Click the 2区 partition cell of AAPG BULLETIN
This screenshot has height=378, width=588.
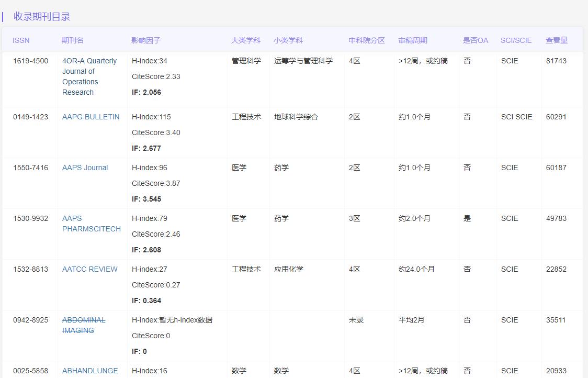click(x=354, y=117)
